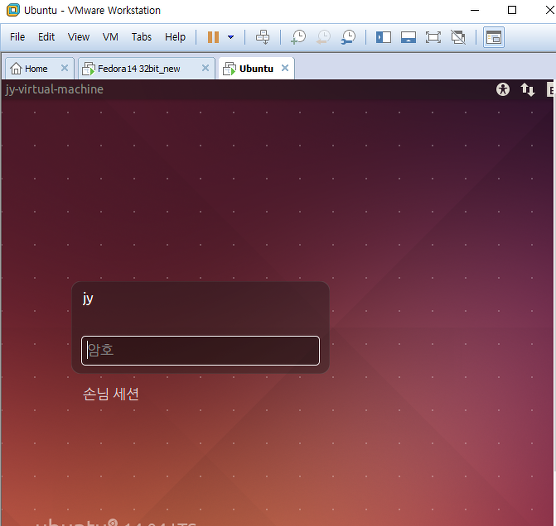
Task: Enter full screen mode
Action: 433,37
